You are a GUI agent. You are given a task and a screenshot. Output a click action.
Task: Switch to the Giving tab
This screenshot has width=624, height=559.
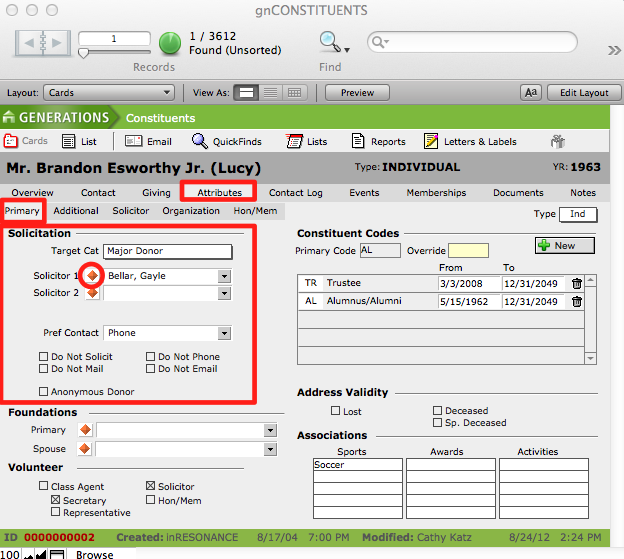(x=156, y=192)
